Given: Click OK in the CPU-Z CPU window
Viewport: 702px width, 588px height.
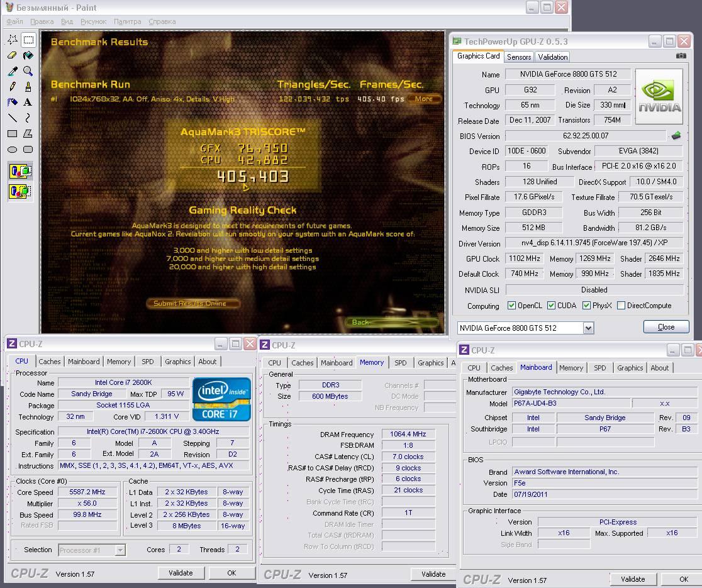Looking at the screenshot, I should pos(231,574).
